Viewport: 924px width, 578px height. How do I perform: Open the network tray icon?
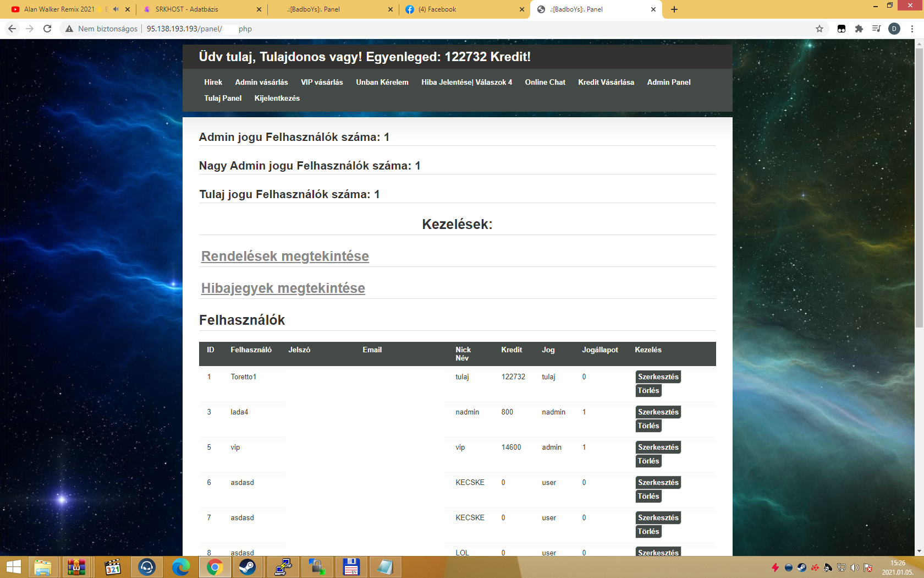842,568
